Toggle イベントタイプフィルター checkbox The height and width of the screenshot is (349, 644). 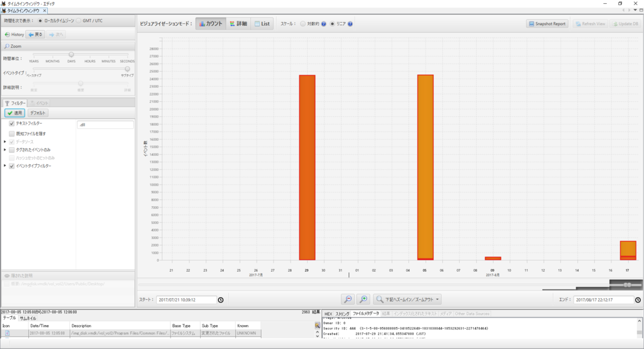click(11, 166)
